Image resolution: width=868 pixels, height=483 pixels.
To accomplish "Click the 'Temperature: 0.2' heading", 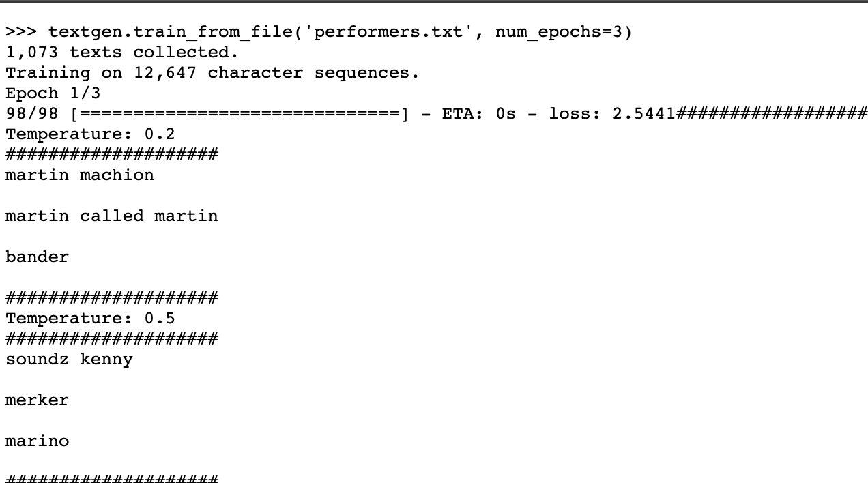I will [x=90, y=134].
